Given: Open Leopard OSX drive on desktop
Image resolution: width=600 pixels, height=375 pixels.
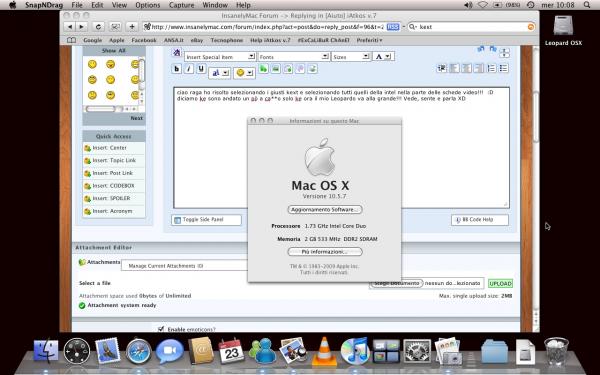Looking at the screenshot, I should 563,30.
